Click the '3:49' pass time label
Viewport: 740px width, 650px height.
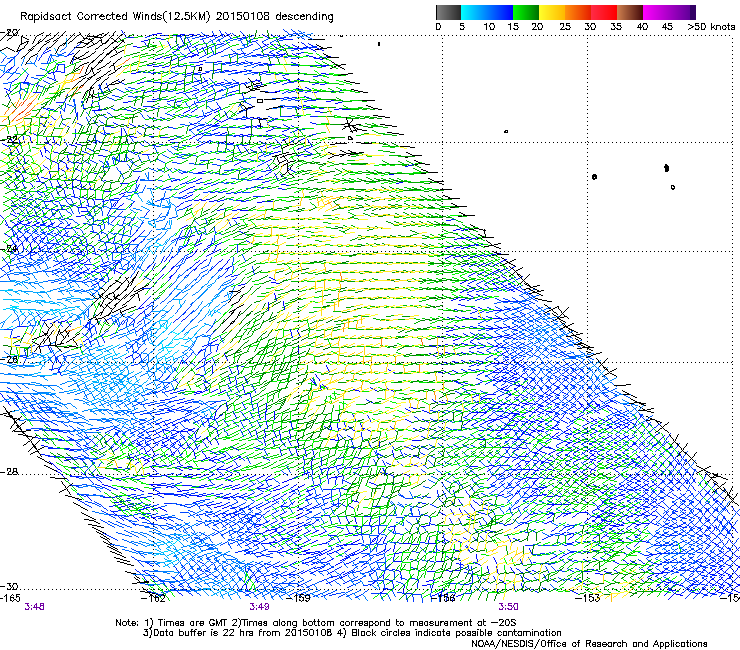tap(260, 607)
